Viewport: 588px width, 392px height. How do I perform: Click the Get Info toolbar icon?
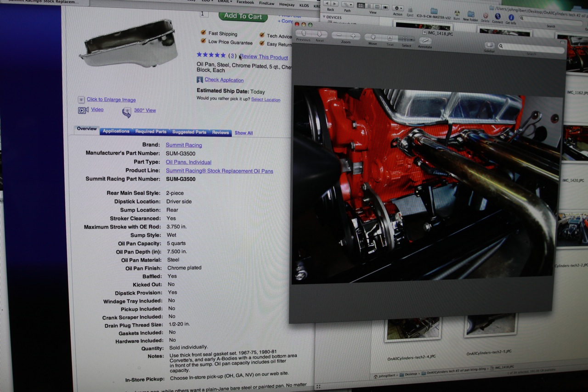(511, 17)
